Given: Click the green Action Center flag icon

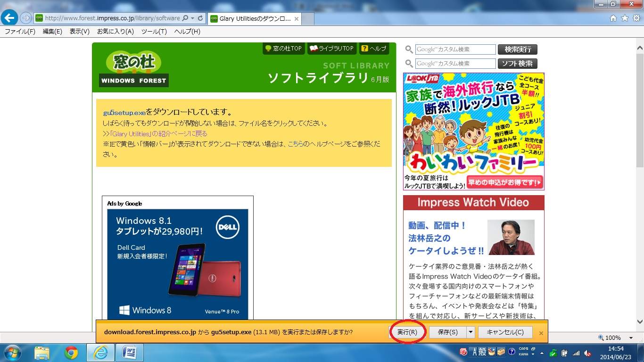Looking at the screenshot, I should (553, 353).
